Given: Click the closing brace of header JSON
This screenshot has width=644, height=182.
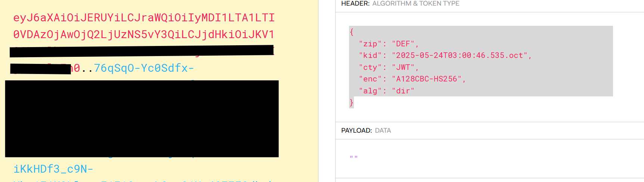Looking at the screenshot, I should coord(351,102).
